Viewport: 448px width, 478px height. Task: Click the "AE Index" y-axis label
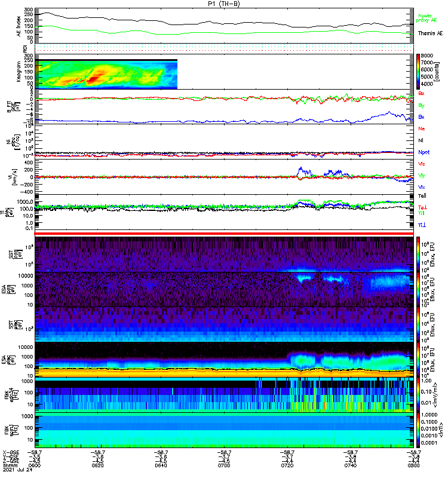point(19,26)
